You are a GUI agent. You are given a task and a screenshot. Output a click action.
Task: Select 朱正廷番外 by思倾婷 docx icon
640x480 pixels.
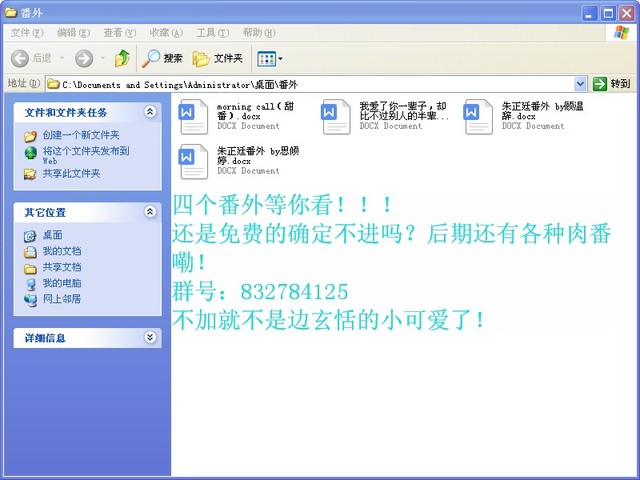coord(193,162)
